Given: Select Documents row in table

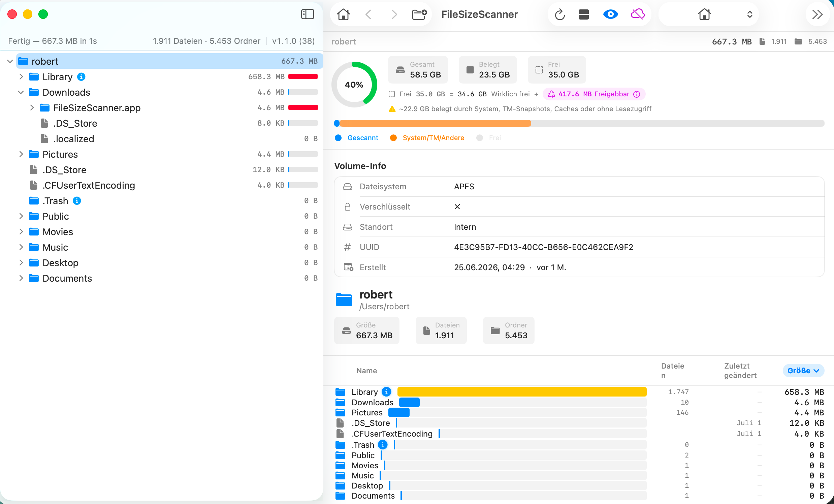Looking at the screenshot, I should pos(579,496).
